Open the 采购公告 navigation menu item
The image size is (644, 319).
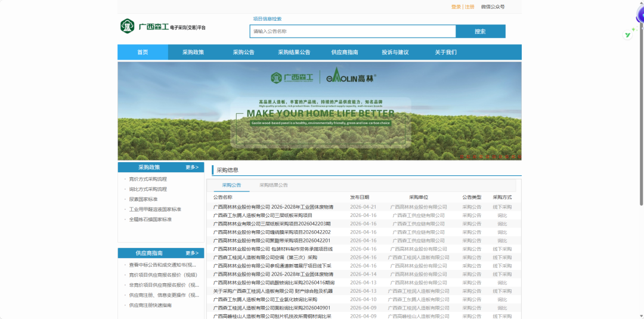click(x=243, y=52)
